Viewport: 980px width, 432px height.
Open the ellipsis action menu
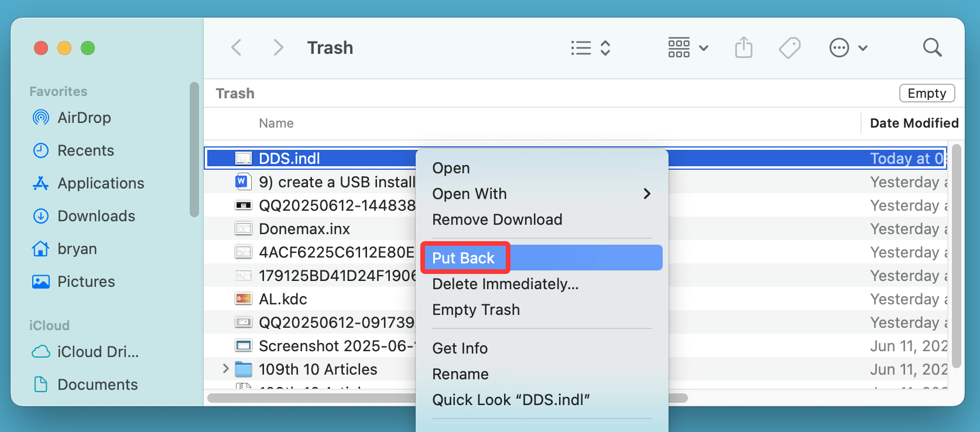(848, 48)
